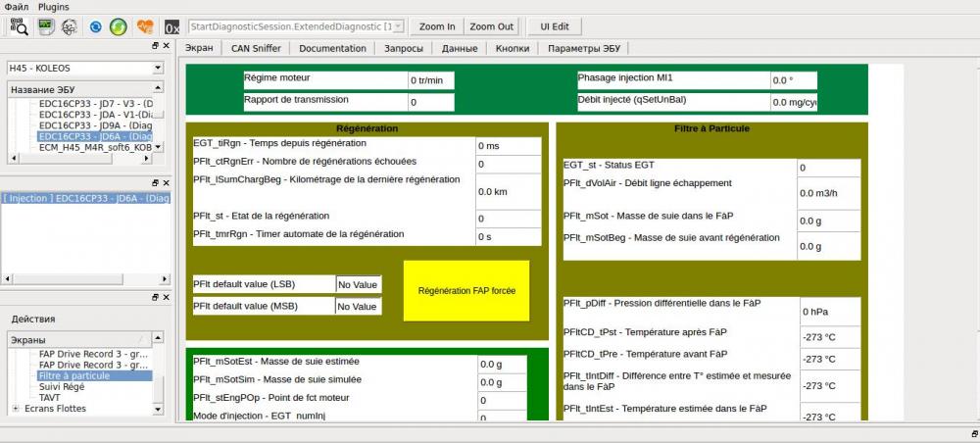Image resolution: width=980 pixels, height=443 pixels.
Task: Open the Кнопки tab
Action: point(513,48)
